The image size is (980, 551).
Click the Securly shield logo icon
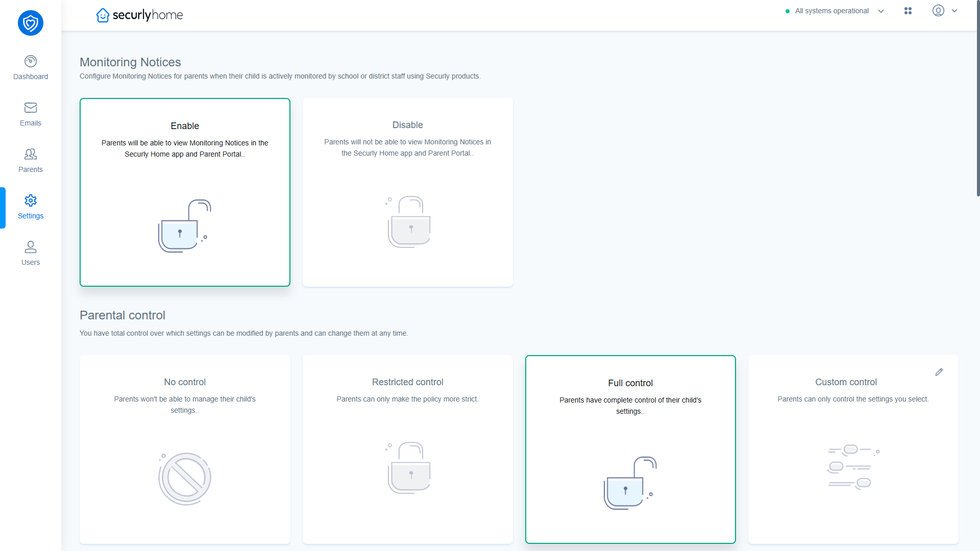[x=31, y=23]
